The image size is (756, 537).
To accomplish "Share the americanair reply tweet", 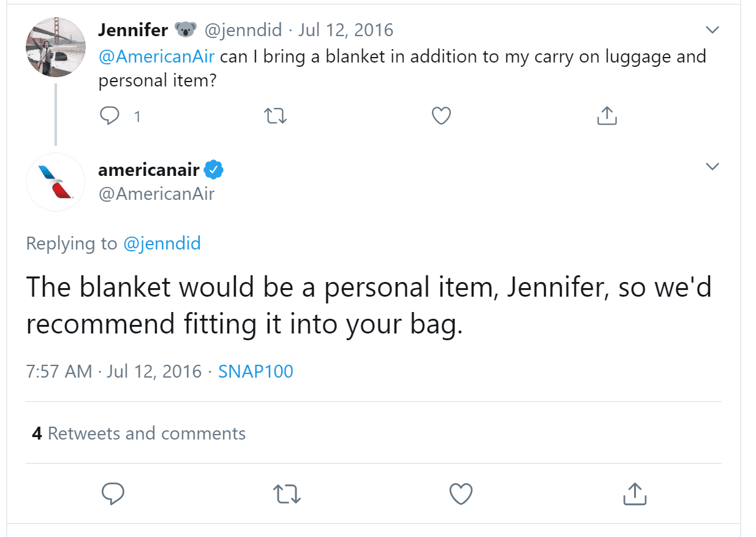I will pyautogui.click(x=635, y=493).
